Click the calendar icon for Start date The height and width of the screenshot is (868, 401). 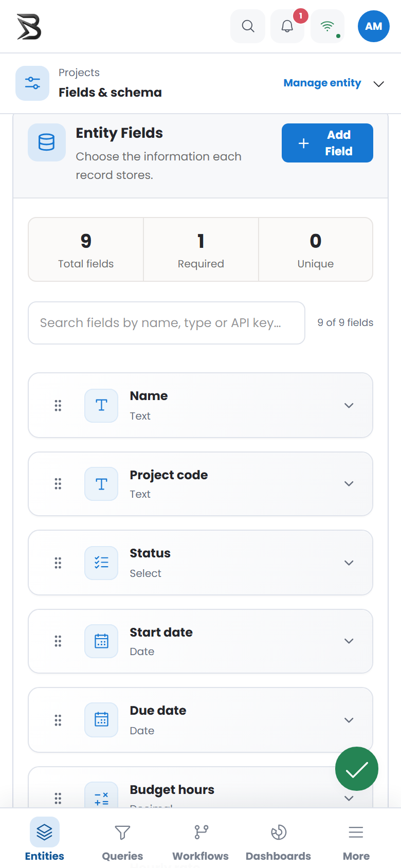[x=101, y=641]
